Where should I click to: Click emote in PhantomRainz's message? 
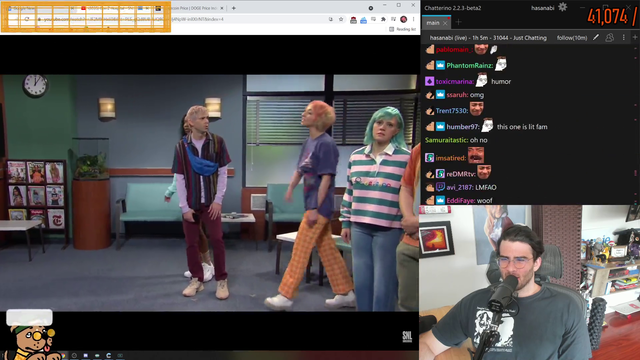[501, 64]
